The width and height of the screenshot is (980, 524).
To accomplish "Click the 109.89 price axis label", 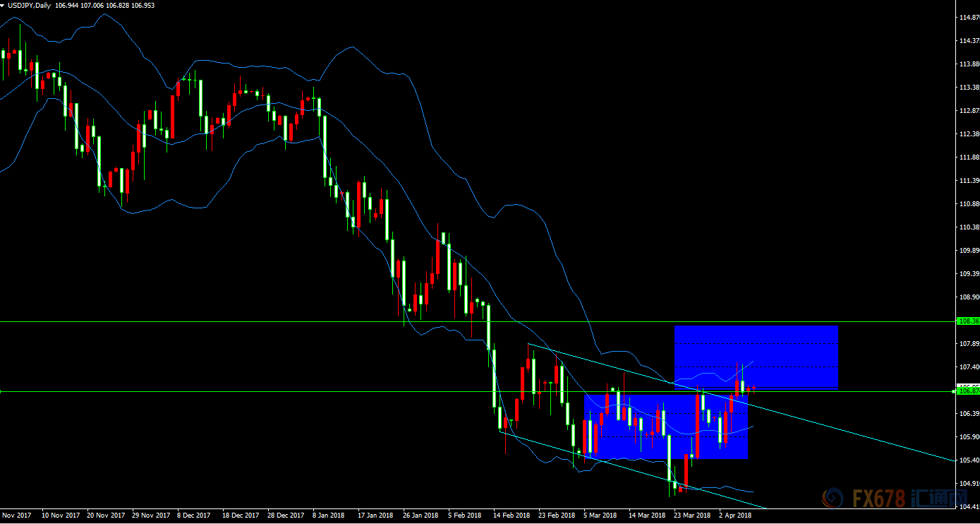I will coord(969,251).
